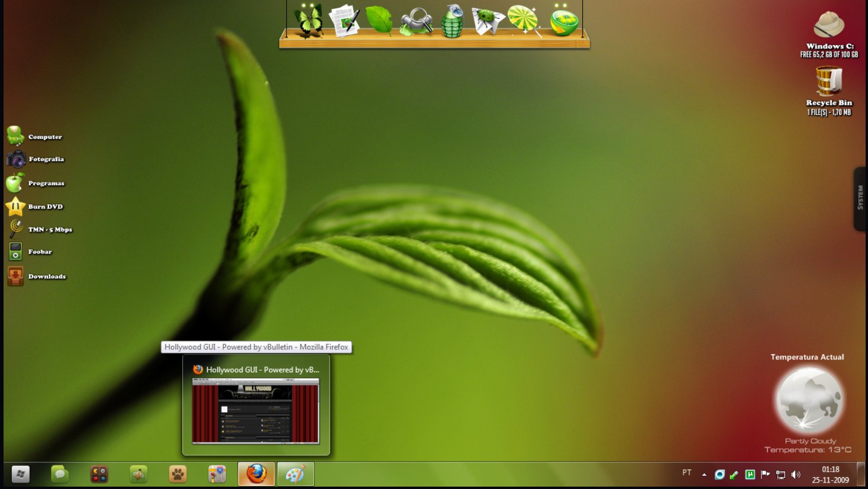This screenshot has height=489, width=868.
Task: Open the Computer desktop shortcut
Action: coord(34,136)
